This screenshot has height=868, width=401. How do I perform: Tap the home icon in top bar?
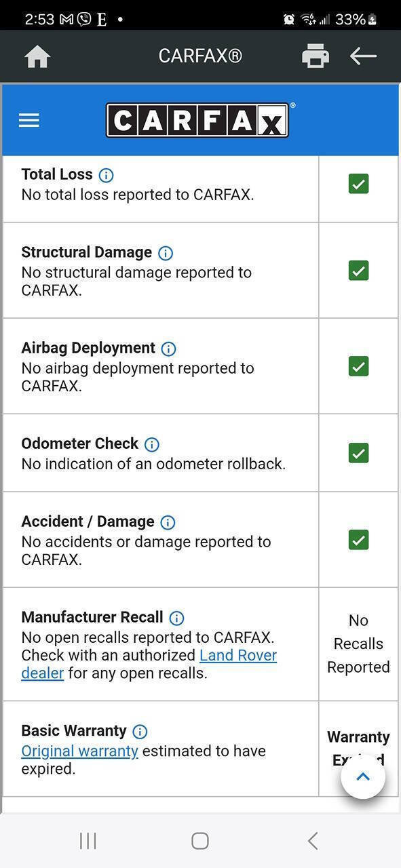(x=37, y=56)
